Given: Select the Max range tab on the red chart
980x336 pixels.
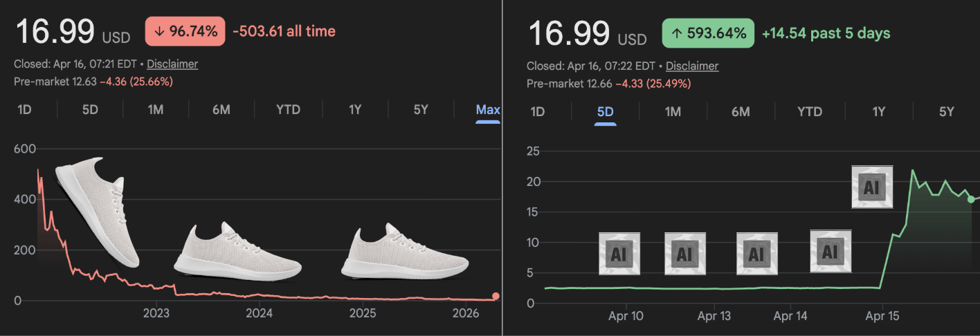Looking at the screenshot, I should [x=488, y=110].
